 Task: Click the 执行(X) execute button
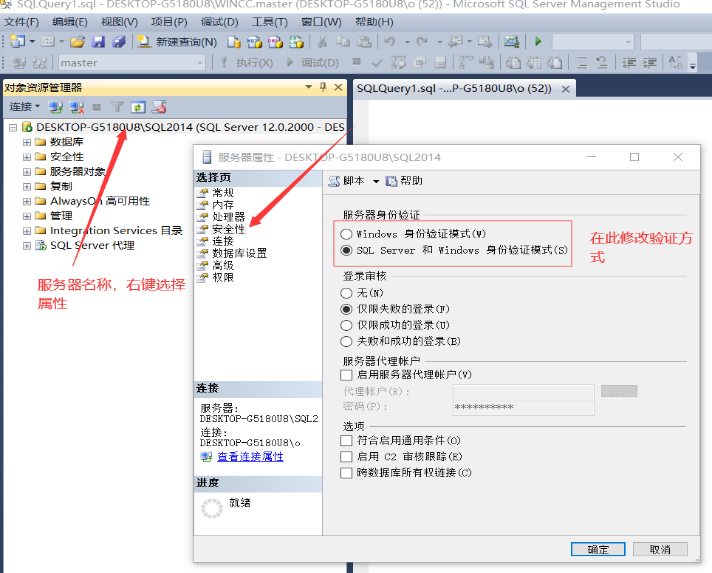coord(247,63)
